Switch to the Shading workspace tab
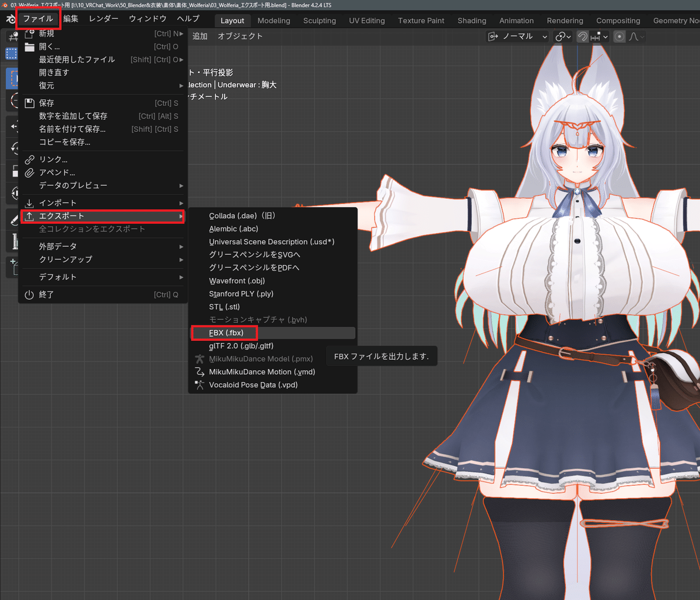The image size is (700, 600). 472,20
